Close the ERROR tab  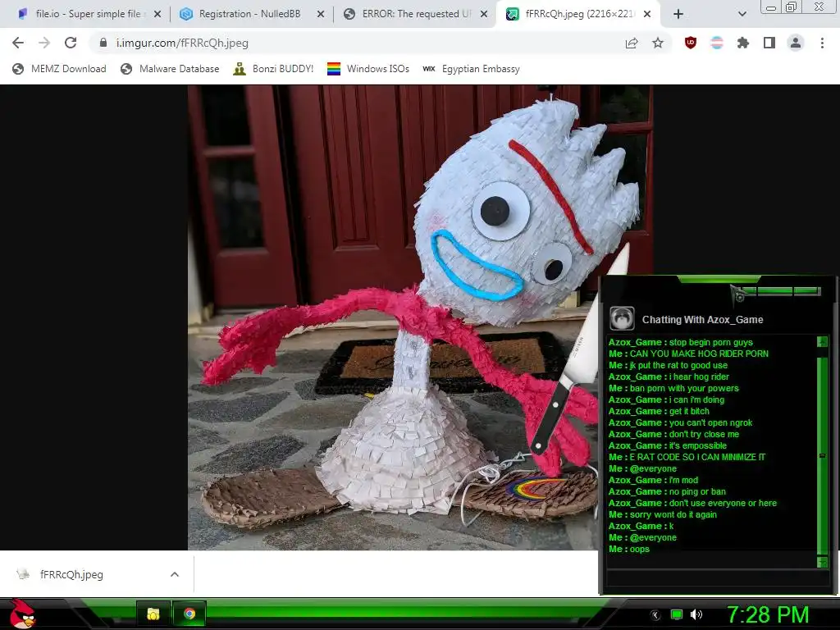coord(484,14)
